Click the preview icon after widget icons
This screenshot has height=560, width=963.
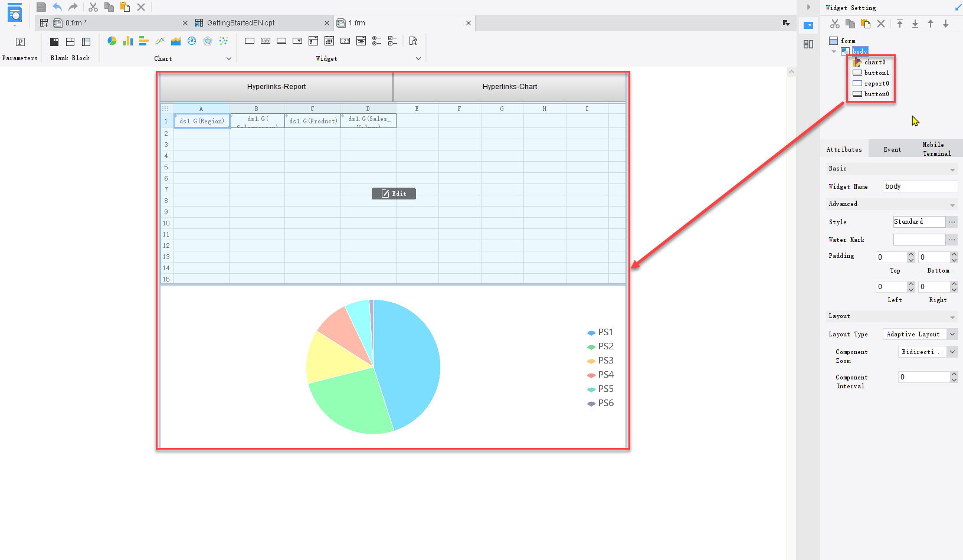pyautogui.click(x=413, y=41)
